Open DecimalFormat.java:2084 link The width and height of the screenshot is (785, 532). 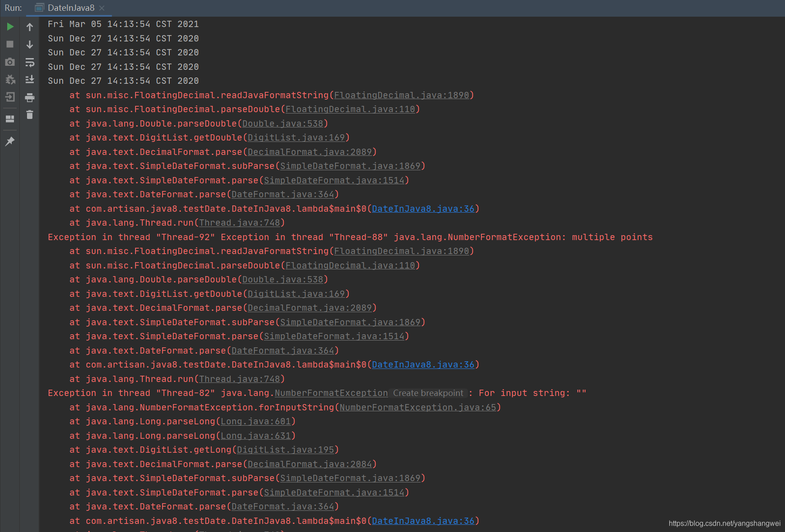tap(309, 464)
